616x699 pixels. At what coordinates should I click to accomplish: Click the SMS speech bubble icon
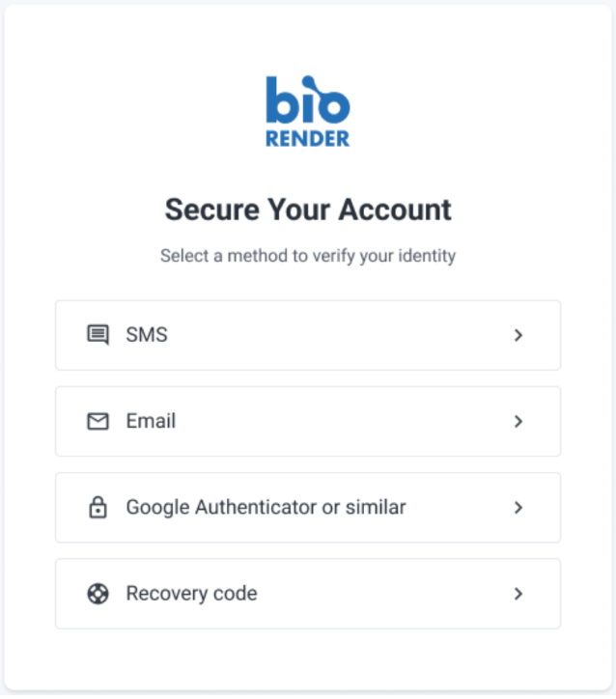[98, 335]
